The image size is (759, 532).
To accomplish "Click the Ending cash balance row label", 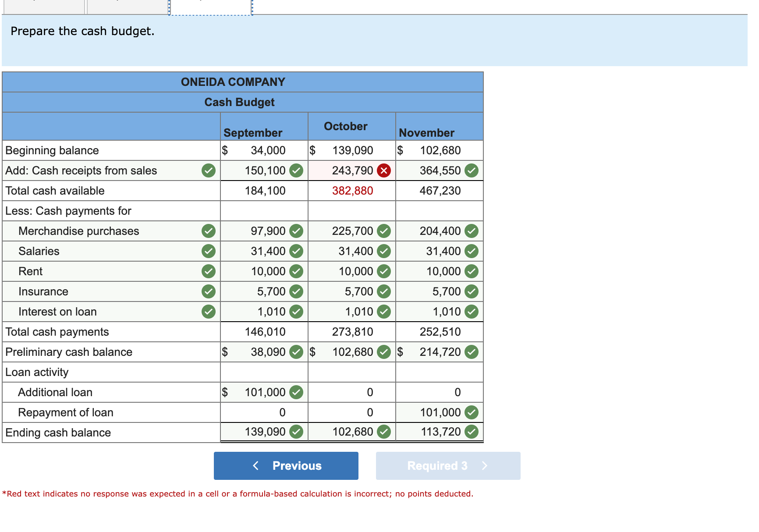I will (58, 433).
